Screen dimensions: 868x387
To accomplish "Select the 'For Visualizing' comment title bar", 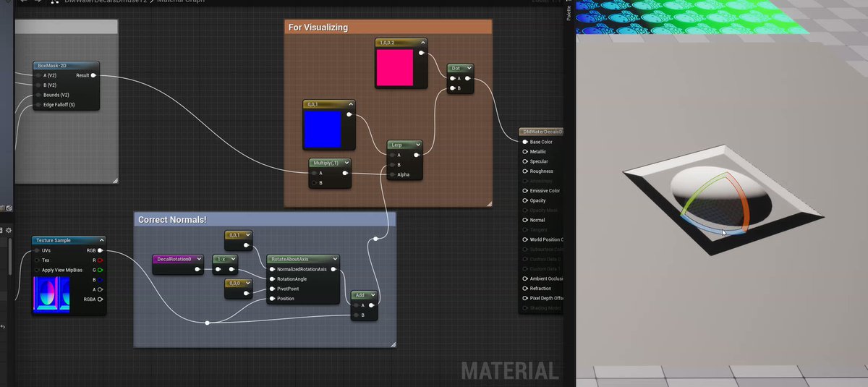I will click(388, 27).
